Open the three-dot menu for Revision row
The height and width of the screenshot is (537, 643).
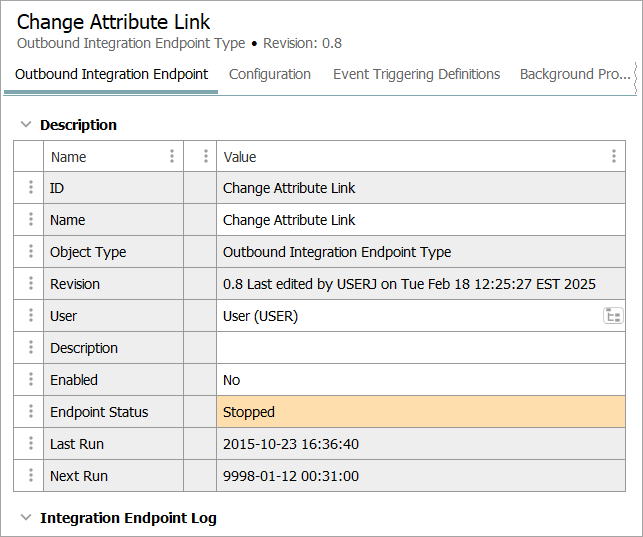click(30, 284)
